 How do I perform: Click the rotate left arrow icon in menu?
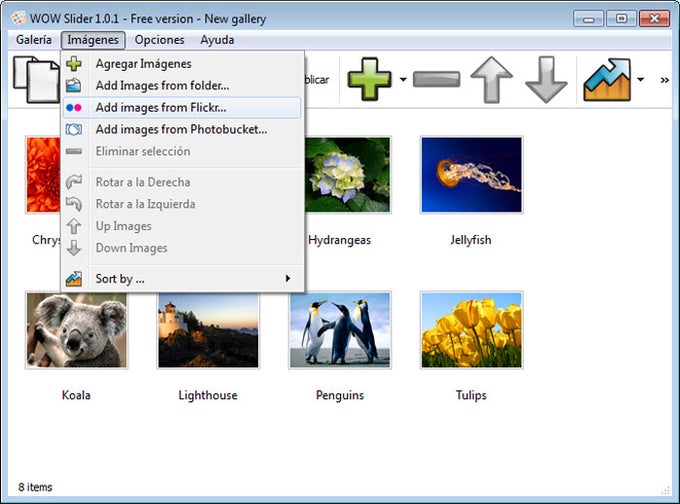74,204
